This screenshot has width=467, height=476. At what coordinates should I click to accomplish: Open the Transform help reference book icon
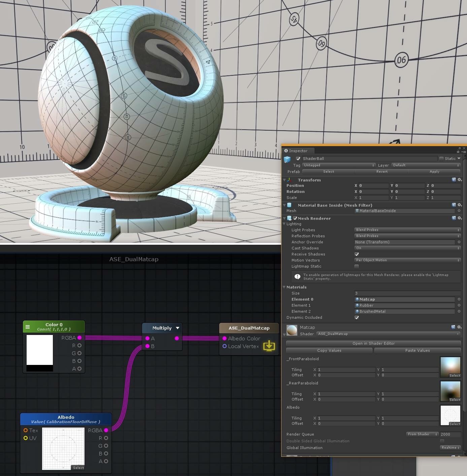point(454,180)
